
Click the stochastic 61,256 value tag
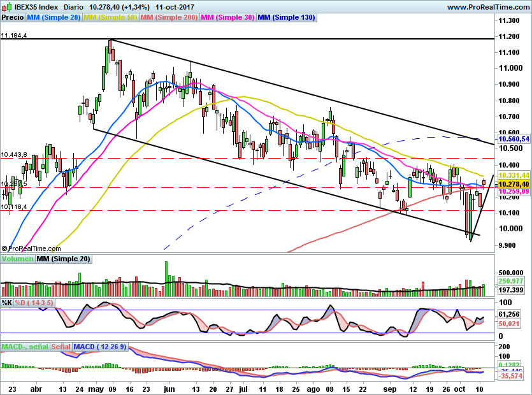tap(508, 315)
